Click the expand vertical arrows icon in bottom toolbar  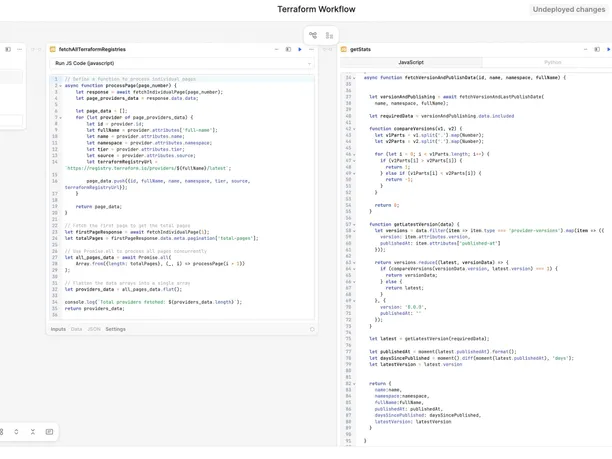pyautogui.click(x=16, y=432)
